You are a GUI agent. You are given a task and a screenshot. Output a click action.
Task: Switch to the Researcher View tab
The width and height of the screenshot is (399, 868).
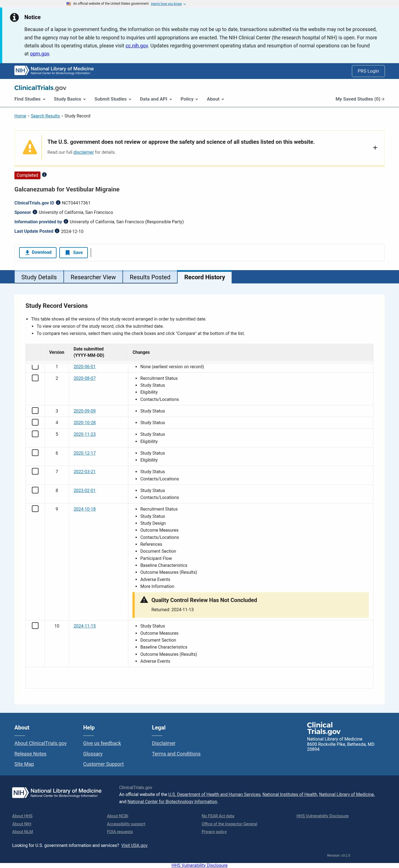[x=93, y=277]
